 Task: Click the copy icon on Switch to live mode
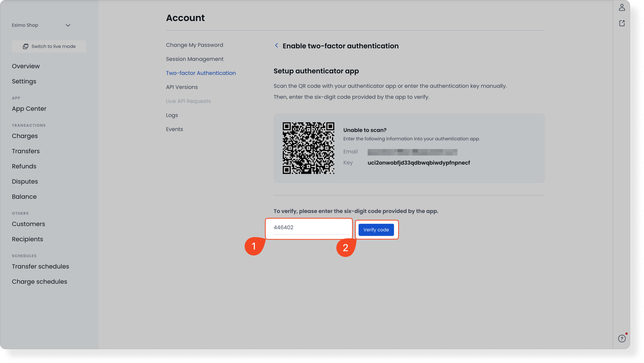(26, 46)
